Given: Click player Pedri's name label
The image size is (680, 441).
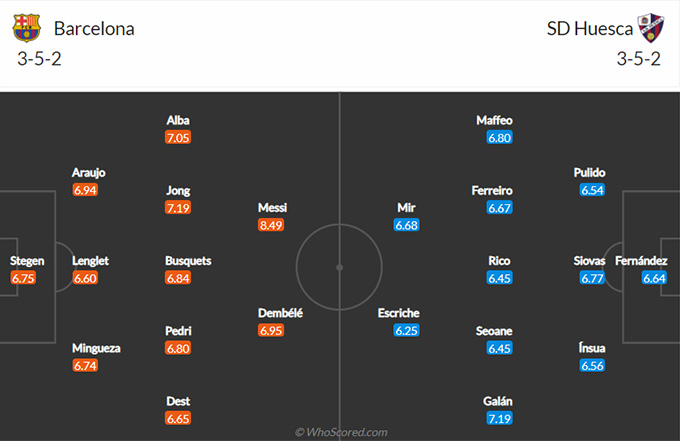Looking at the screenshot, I should click(178, 331).
